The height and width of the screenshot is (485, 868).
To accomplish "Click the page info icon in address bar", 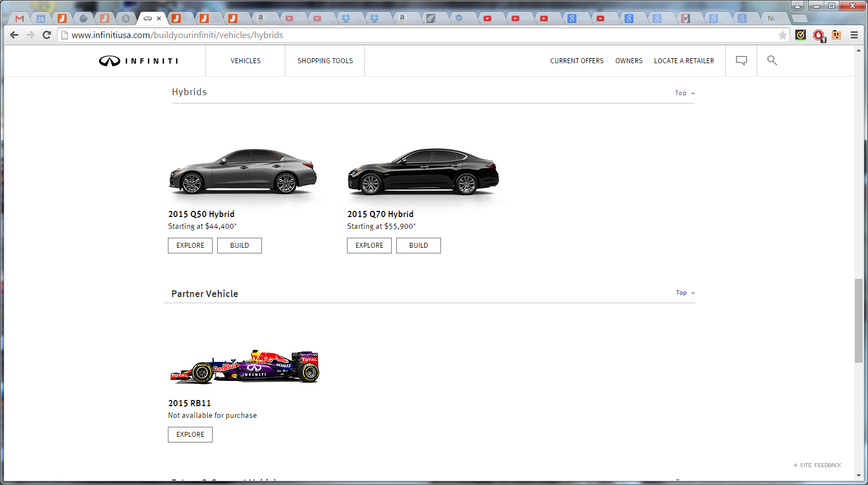I will coord(64,35).
